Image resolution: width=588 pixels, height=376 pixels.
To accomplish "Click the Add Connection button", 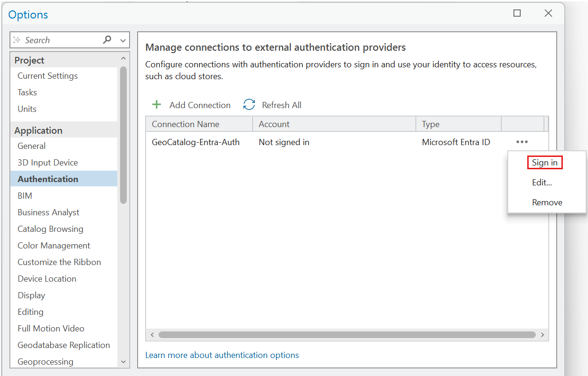I will click(x=191, y=105).
